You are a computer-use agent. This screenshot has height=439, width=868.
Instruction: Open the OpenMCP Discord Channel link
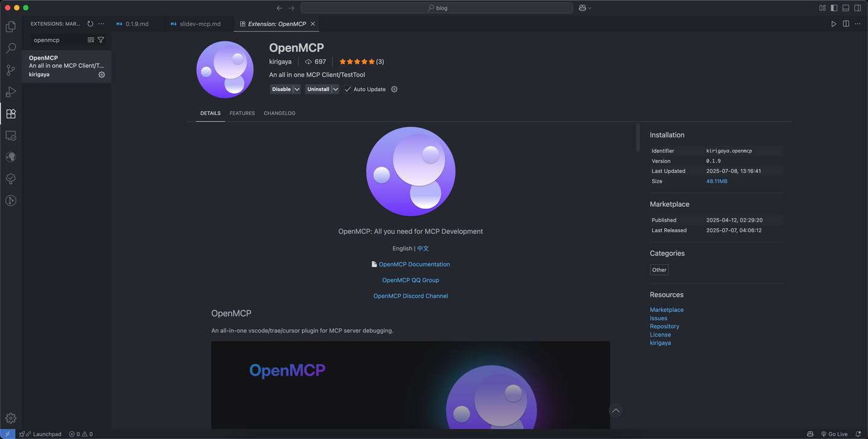click(x=410, y=296)
